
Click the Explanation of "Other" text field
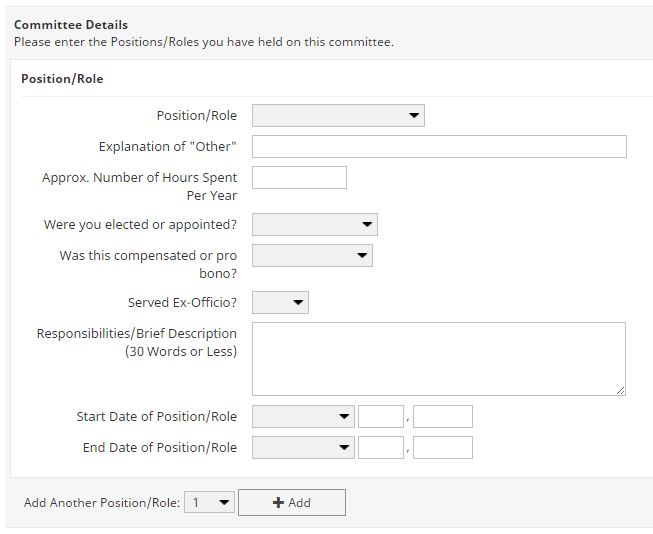pyautogui.click(x=439, y=147)
